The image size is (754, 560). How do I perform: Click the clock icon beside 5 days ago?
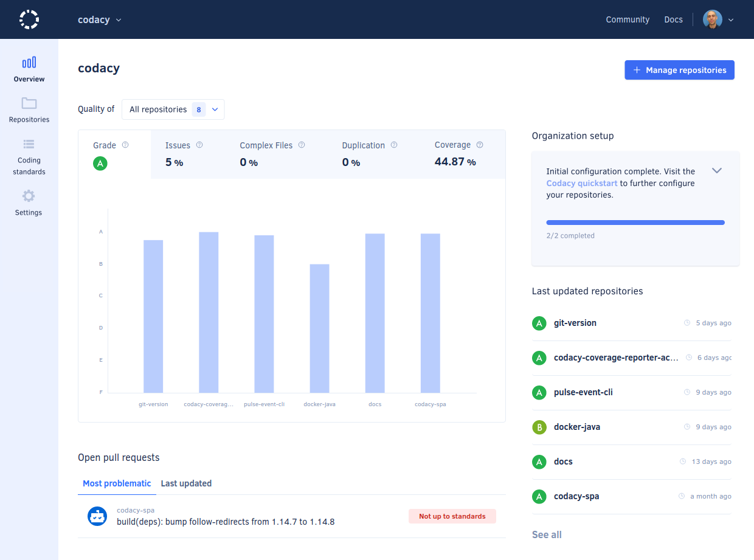[x=687, y=323]
